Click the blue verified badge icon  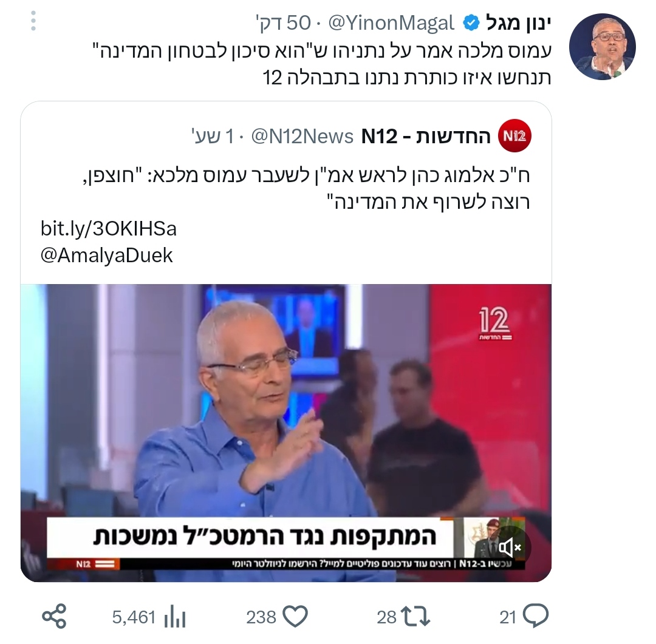tap(471, 23)
